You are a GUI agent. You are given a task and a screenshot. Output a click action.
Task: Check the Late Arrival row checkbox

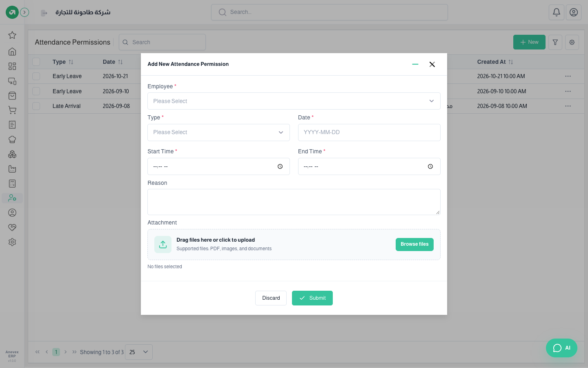(36, 106)
